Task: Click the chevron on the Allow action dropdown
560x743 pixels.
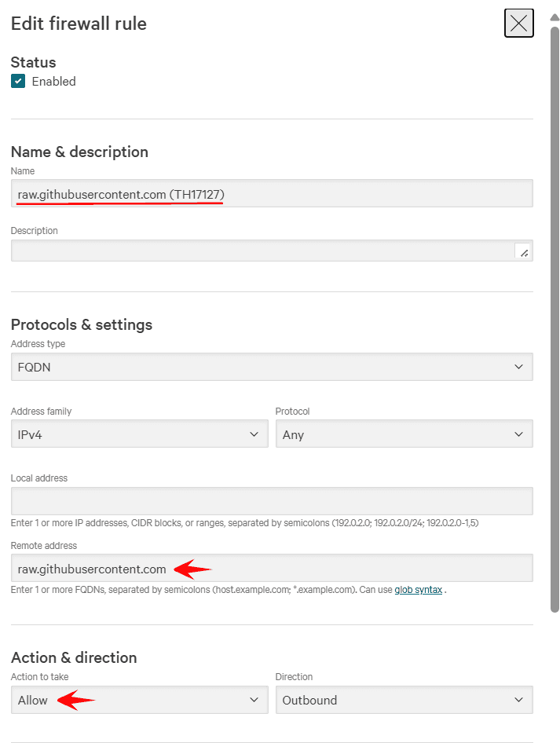Action: point(254,700)
